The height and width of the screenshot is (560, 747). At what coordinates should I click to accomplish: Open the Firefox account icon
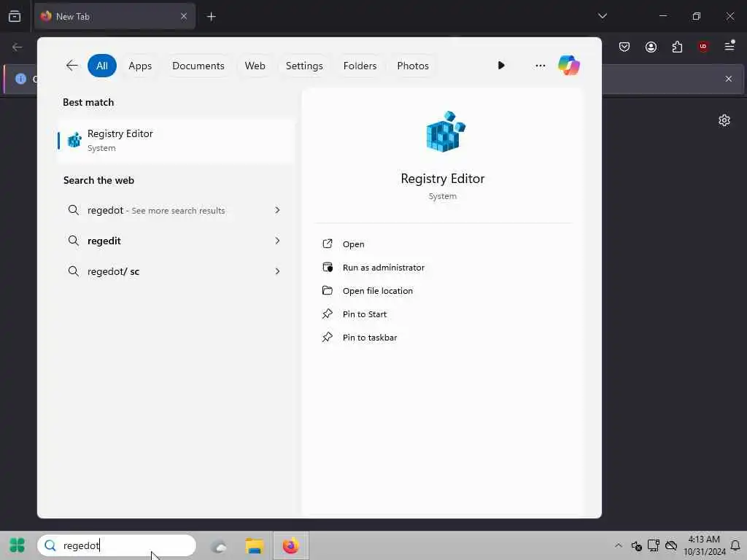651,47
